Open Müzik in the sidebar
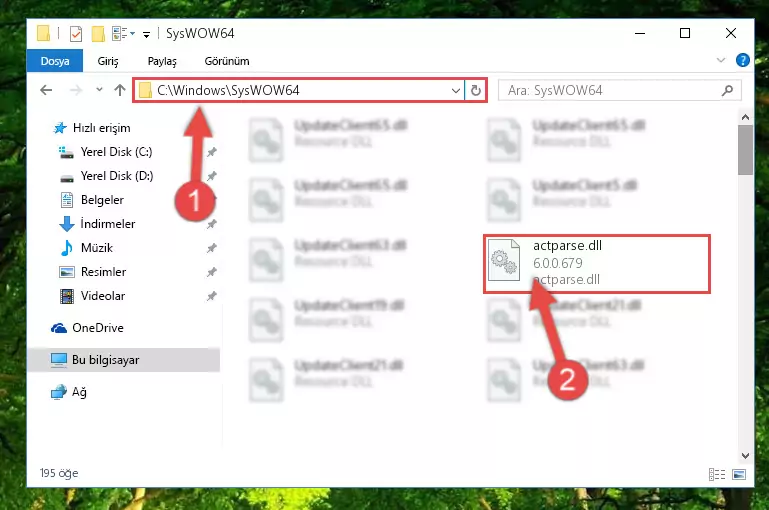769x510 pixels. tap(97, 248)
